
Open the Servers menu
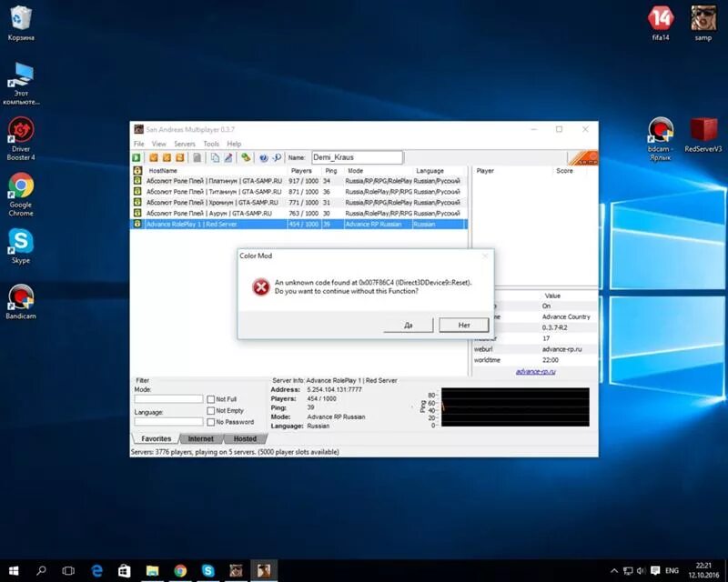click(185, 144)
